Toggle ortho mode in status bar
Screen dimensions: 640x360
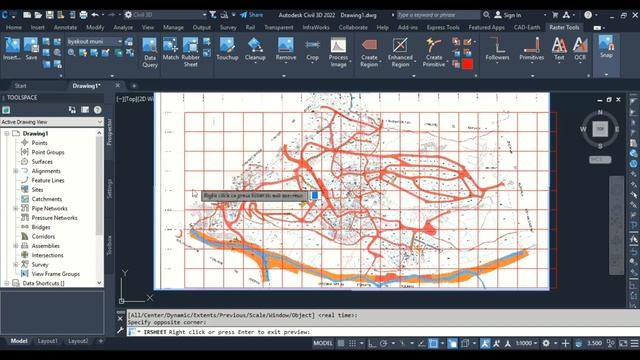[371, 343]
